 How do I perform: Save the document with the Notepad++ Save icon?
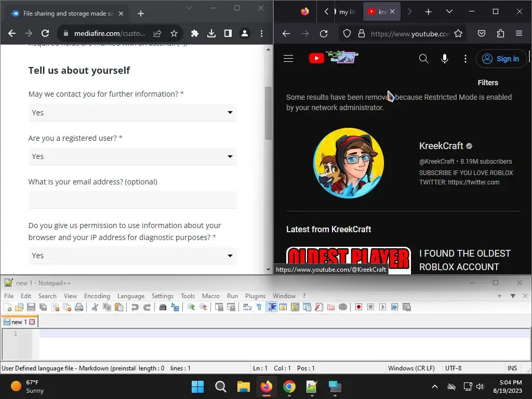tap(31, 308)
